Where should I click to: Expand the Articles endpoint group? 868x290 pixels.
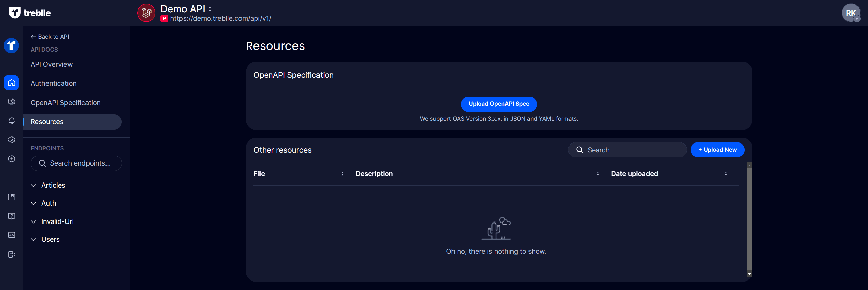53,185
